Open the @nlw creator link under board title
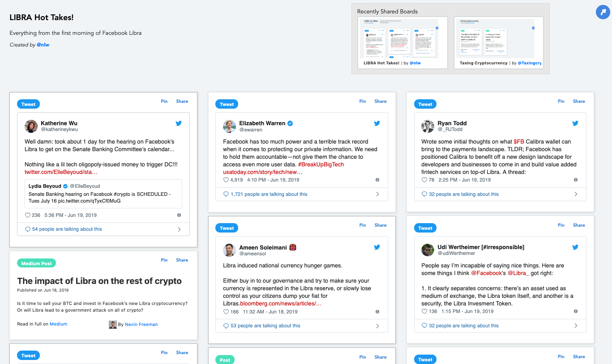 coord(43,45)
